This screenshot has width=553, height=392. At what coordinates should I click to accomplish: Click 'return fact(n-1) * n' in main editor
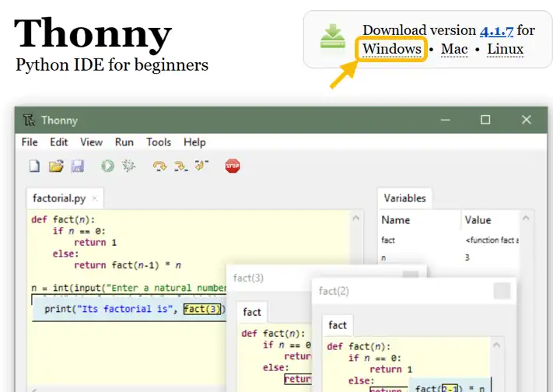tap(128, 265)
